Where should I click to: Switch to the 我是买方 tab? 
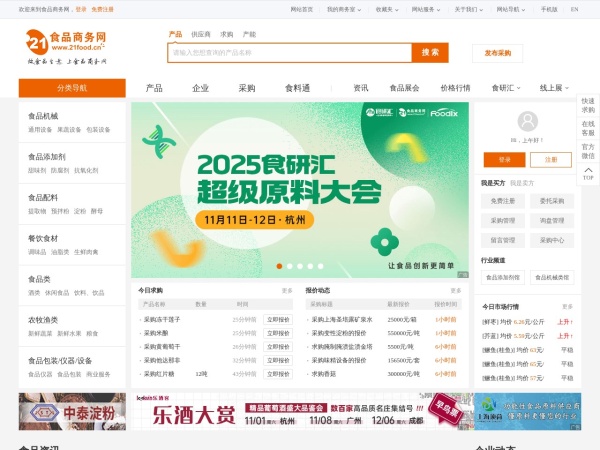[x=493, y=183]
